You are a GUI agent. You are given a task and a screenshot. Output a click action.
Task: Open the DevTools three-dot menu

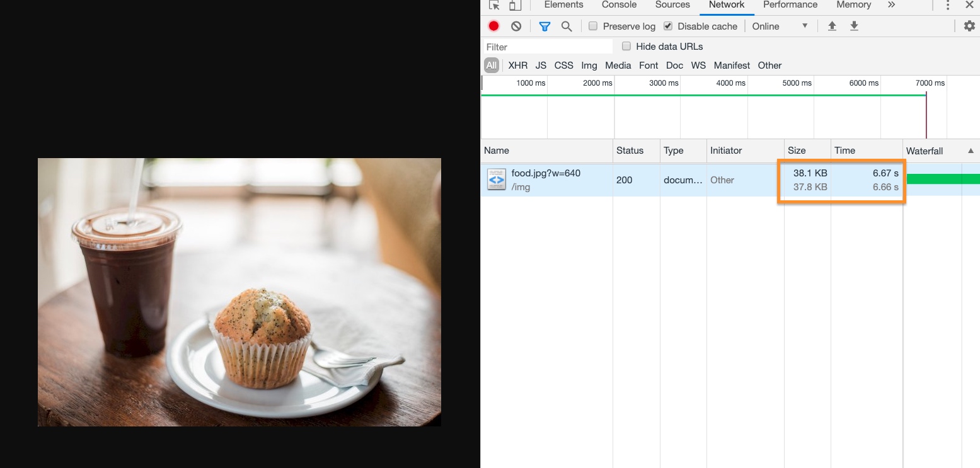[x=948, y=5]
